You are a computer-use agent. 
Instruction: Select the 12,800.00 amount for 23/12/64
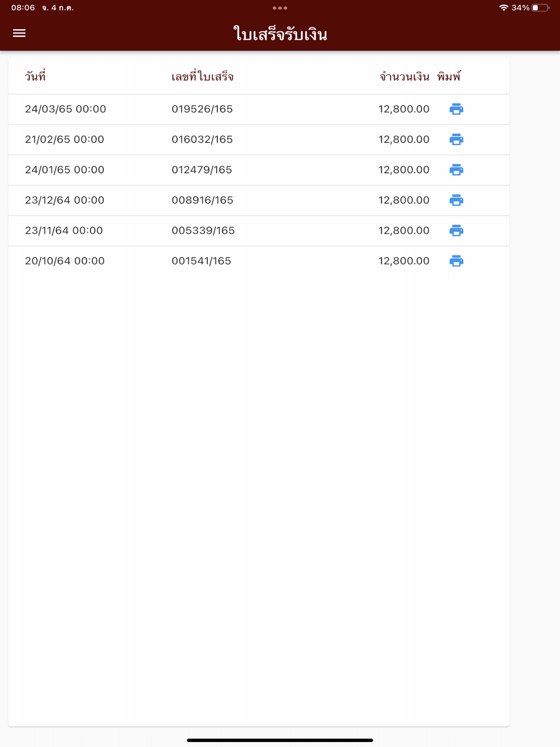point(404,200)
